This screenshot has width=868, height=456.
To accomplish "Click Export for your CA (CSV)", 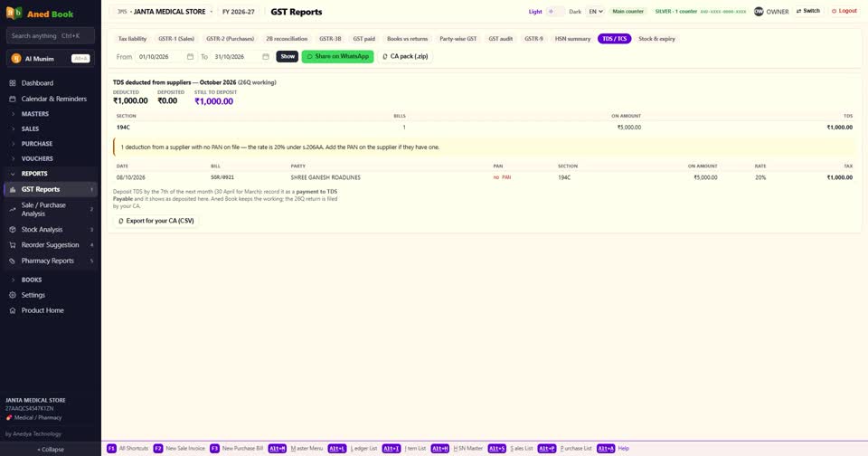I will pos(156,221).
